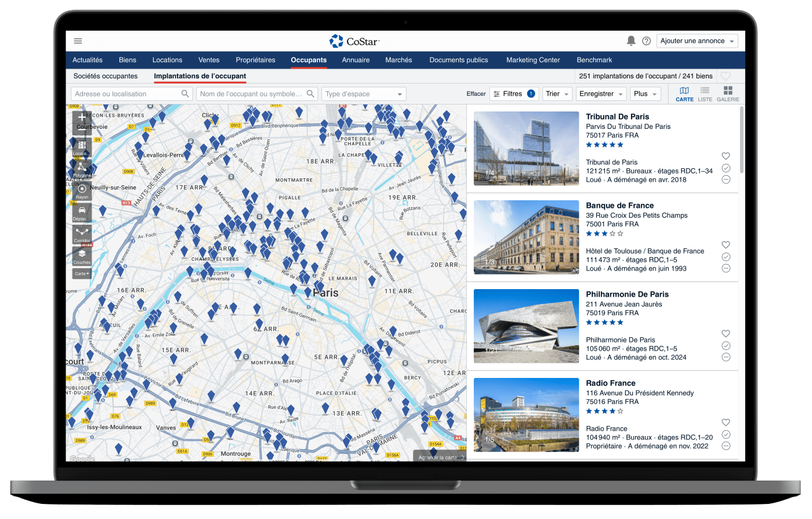Click the Effacer link to clear filters

click(476, 94)
